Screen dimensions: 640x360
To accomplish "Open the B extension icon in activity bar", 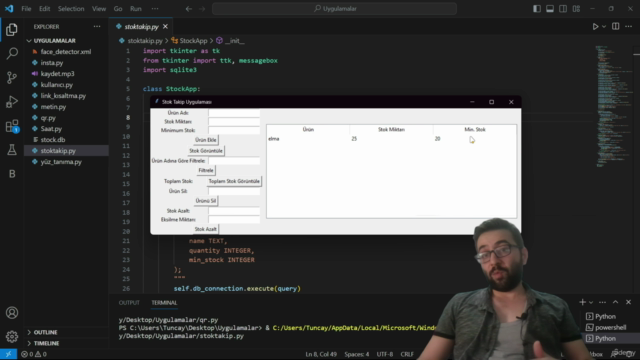I will pyautogui.click(x=12, y=174).
